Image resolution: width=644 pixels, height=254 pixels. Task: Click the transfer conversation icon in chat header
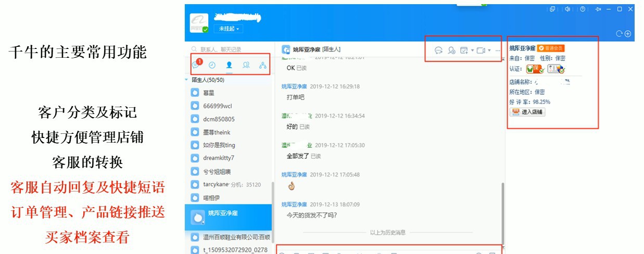click(x=438, y=50)
